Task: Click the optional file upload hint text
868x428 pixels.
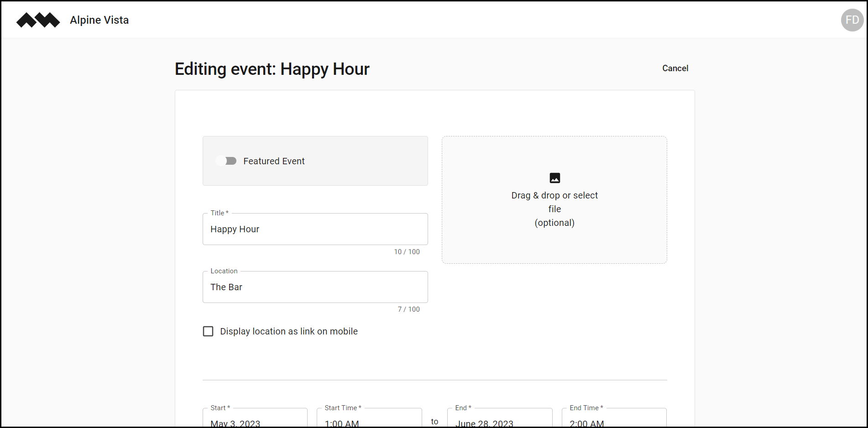Action: click(554, 223)
